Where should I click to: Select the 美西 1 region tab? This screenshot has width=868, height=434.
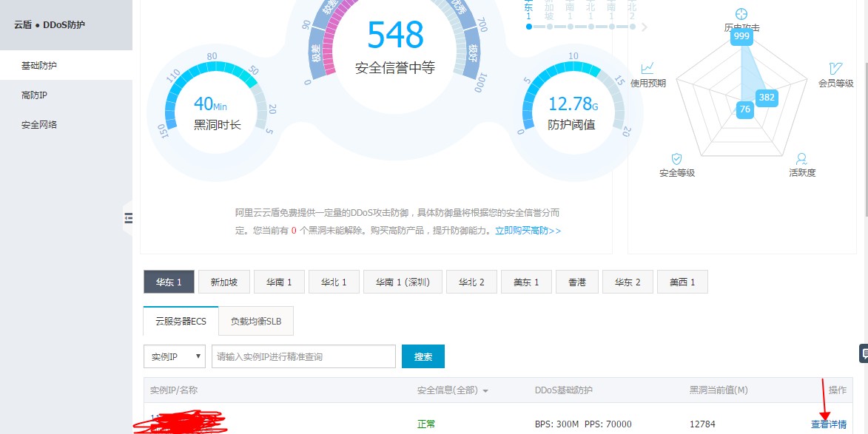coord(682,282)
